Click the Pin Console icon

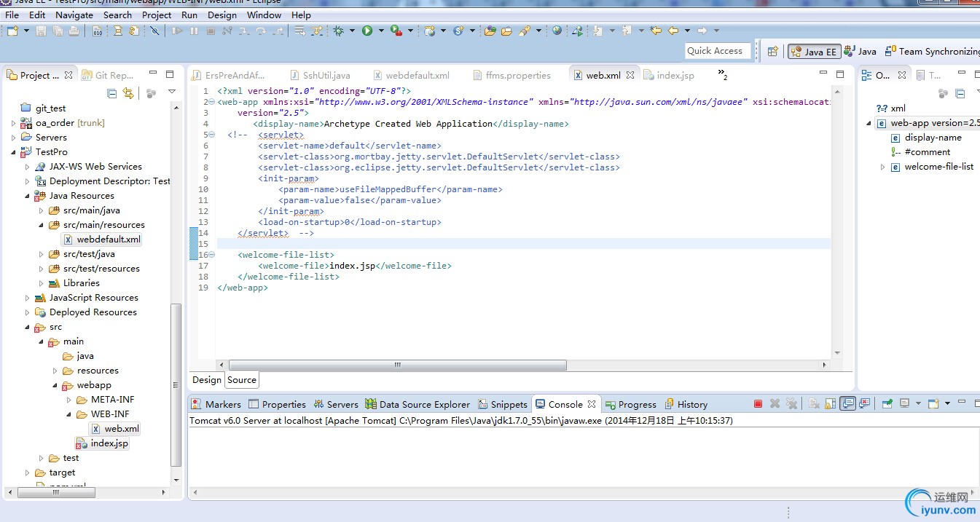click(x=887, y=403)
